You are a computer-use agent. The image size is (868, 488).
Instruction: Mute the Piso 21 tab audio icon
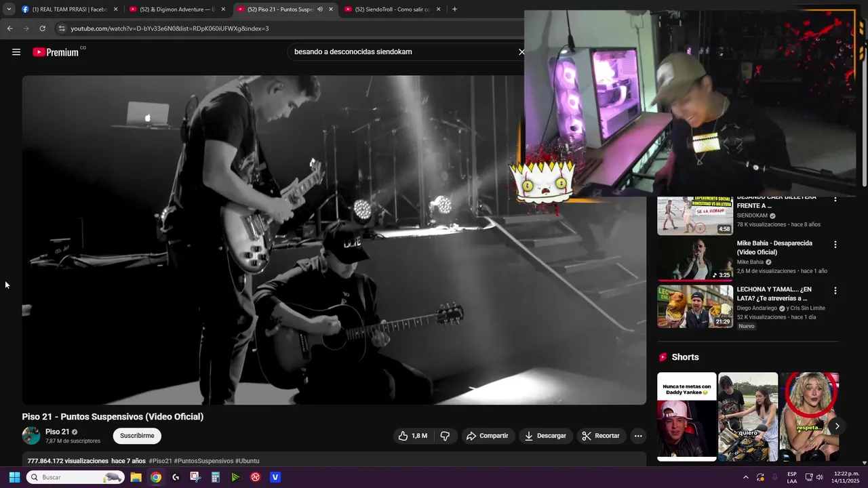click(x=320, y=9)
